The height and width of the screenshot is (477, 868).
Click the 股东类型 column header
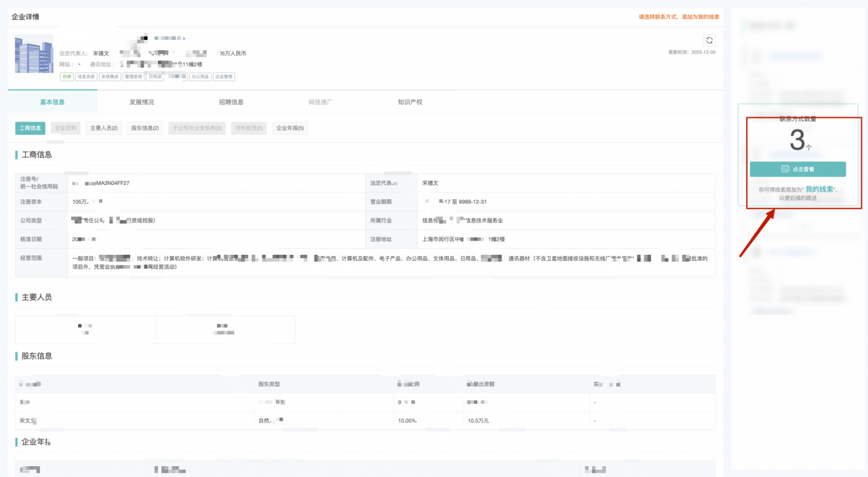(x=271, y=384)
